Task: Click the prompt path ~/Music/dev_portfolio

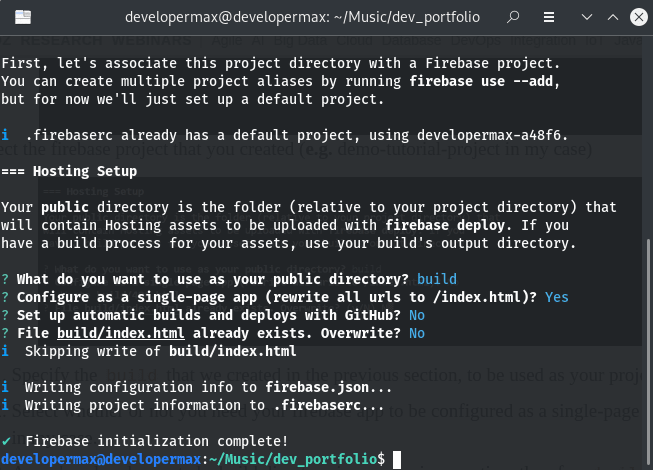Action: (x=293, y=459)
